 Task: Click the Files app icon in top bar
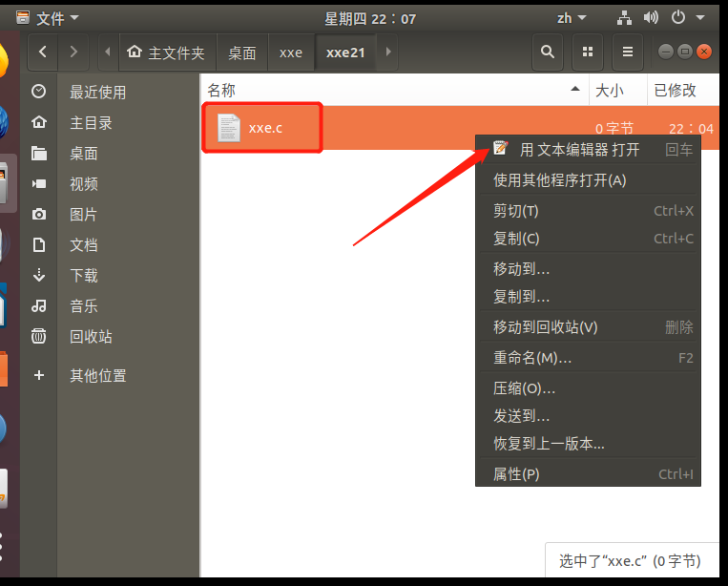coord(23,17)
